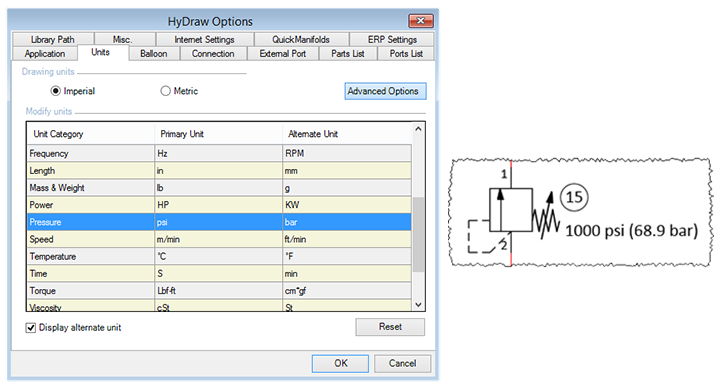Image resolution: width=720 pixels, height=391 pixels.
Task: Switch to the QuickManifolds tab
Action: pos(301,39)
